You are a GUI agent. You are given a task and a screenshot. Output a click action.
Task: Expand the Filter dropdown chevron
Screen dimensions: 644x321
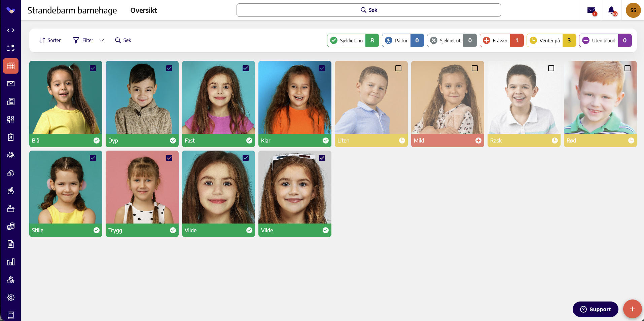[102, 40]
